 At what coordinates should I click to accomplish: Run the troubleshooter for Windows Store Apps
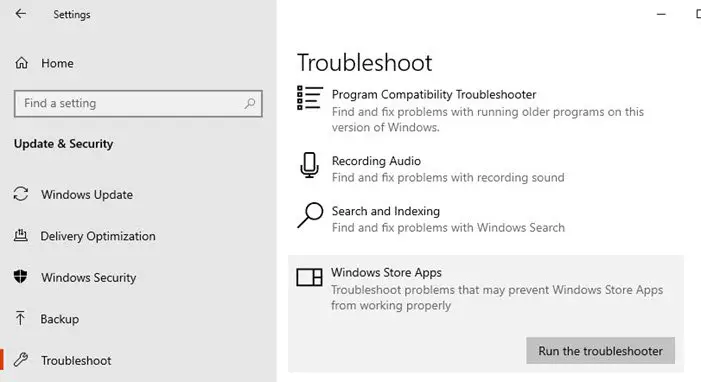coord(600,351)
